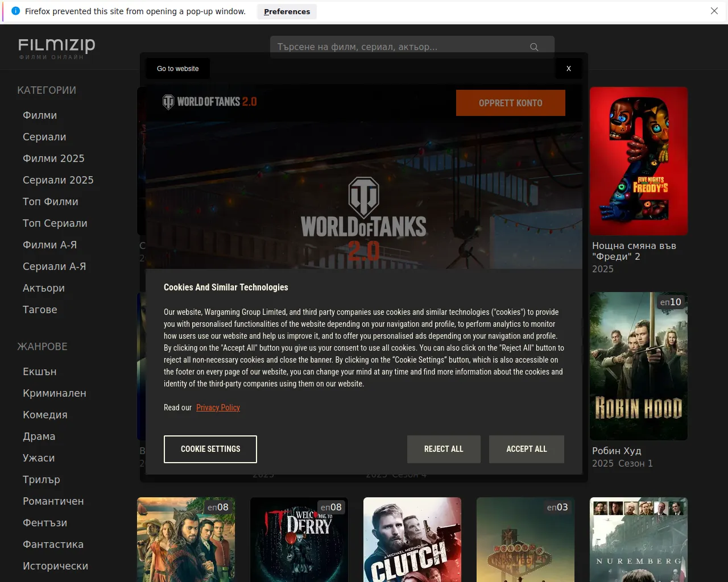Viewport: 728px width, 582px height.
Task: Open the Welcome to Derry poster
Action: (x=299, y=539)
